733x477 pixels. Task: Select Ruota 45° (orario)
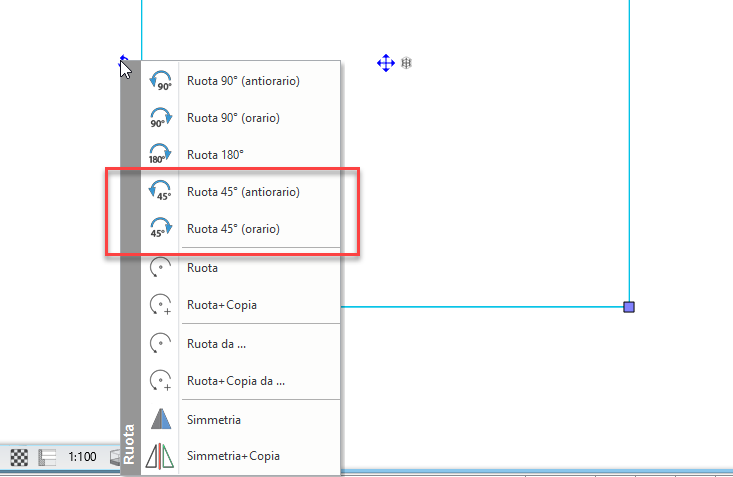(x=240, y=228)
